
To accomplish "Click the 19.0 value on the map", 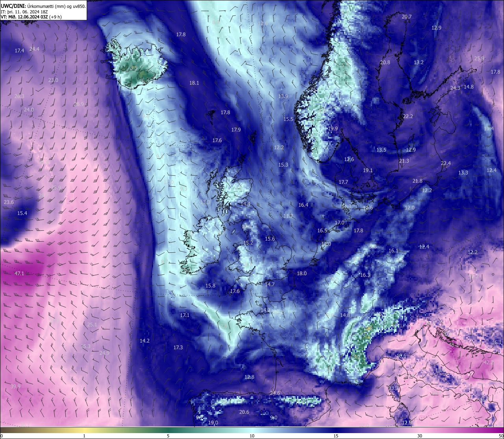I will click(213, 422).
